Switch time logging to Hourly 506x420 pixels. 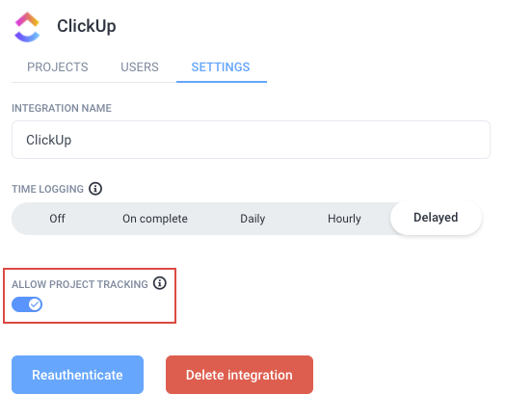[x=344, y=219]
